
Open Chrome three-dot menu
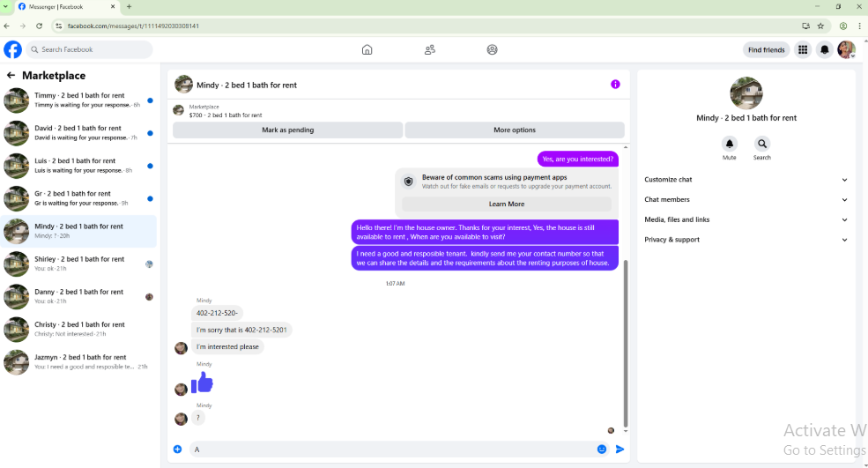[860, 26]
